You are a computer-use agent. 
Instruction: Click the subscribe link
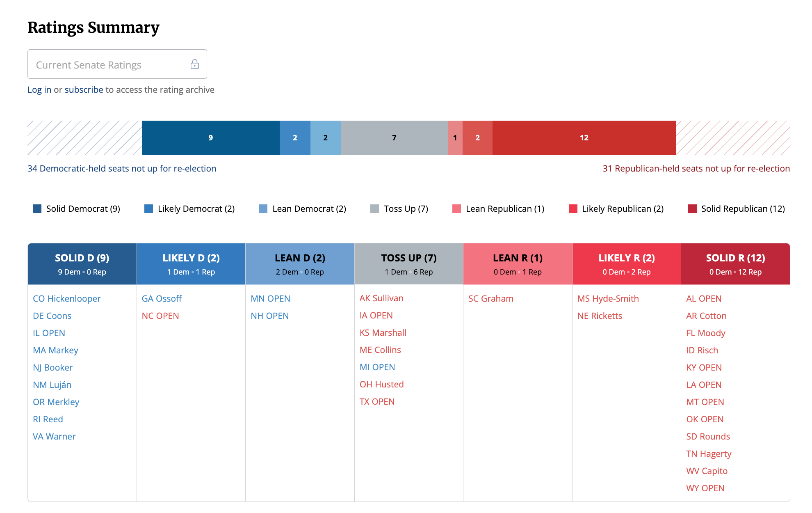[84, 89]
